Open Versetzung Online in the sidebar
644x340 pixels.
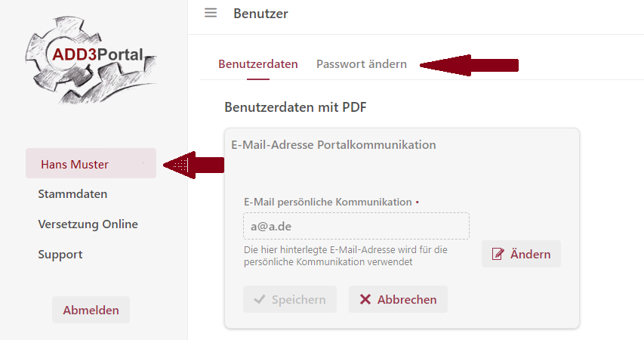click(88, 224)
